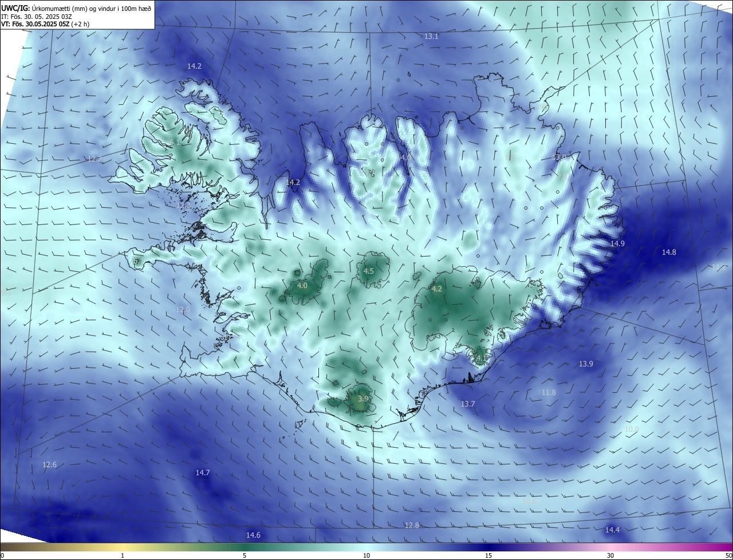Click the 13.9 value label on the map
This screenshot has width=733, height=560.
point(586,364)
